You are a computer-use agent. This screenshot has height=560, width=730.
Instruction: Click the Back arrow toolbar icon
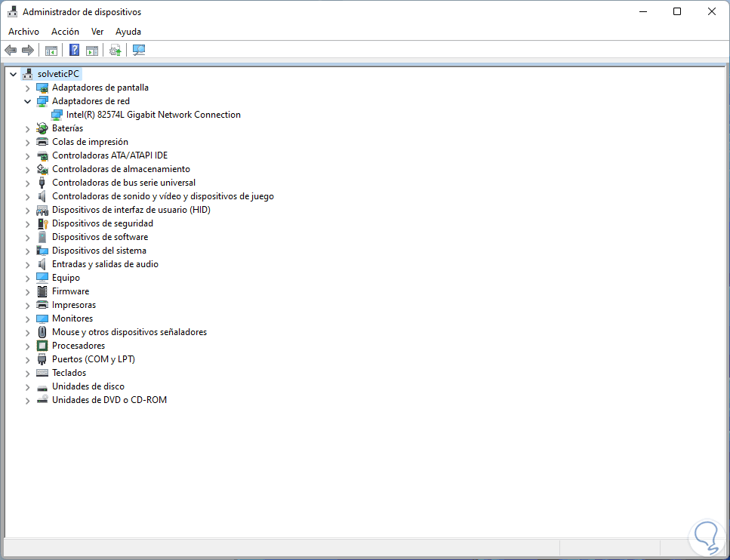click(11, 50)
